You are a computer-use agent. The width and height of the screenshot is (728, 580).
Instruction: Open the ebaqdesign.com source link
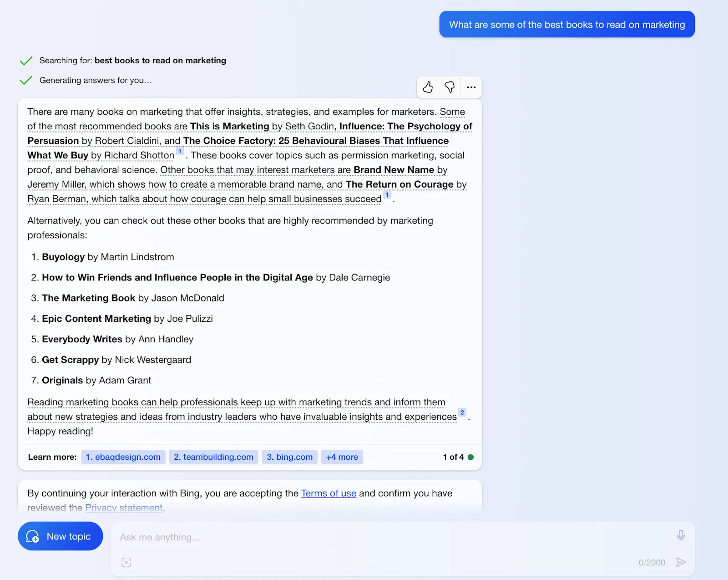123,457
